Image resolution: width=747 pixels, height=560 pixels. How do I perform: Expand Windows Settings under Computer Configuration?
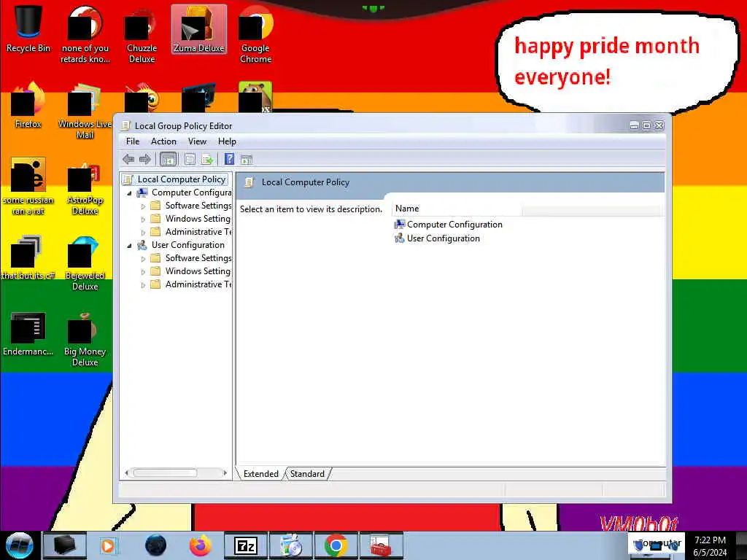(143, 219)
